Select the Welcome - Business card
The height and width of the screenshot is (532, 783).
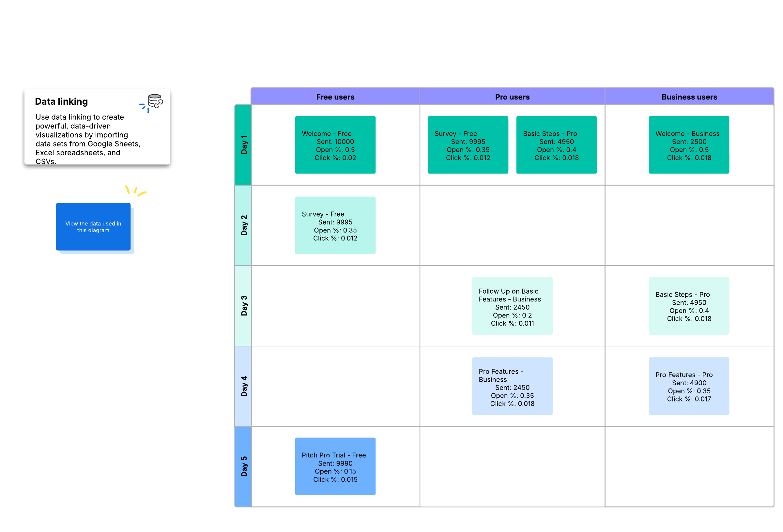(x=689, y=145)
